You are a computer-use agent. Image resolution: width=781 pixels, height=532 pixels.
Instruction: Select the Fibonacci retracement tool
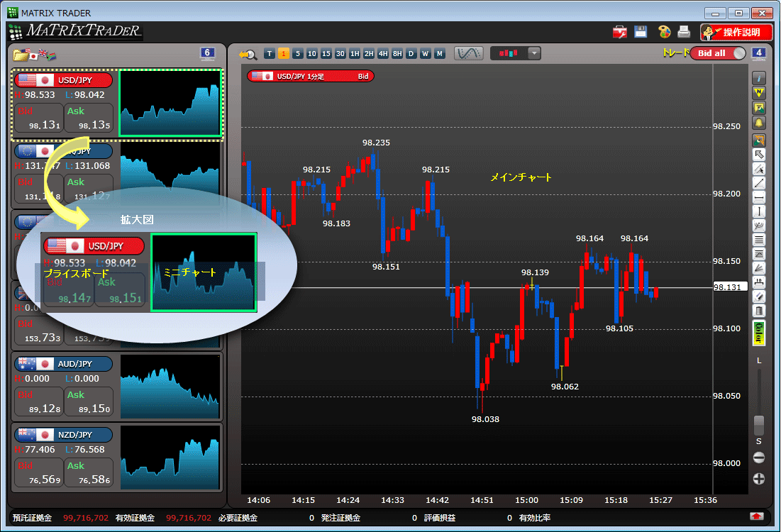coord(758,254)
